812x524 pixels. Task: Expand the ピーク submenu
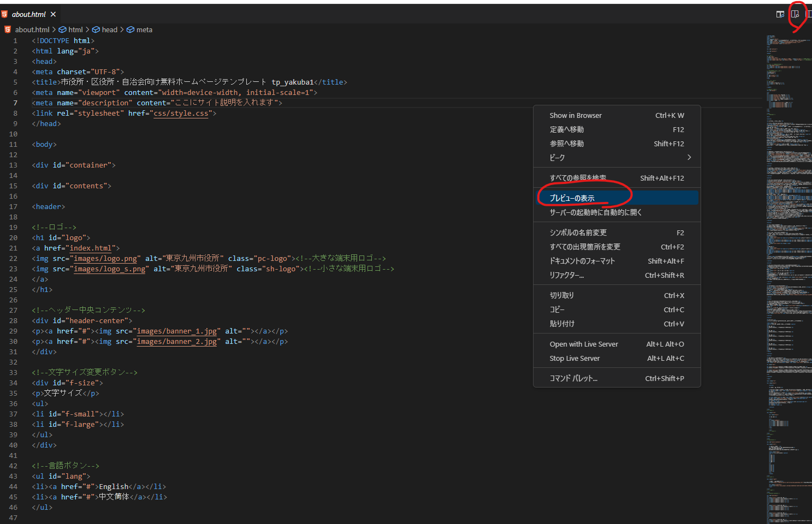tap(555, 157)
